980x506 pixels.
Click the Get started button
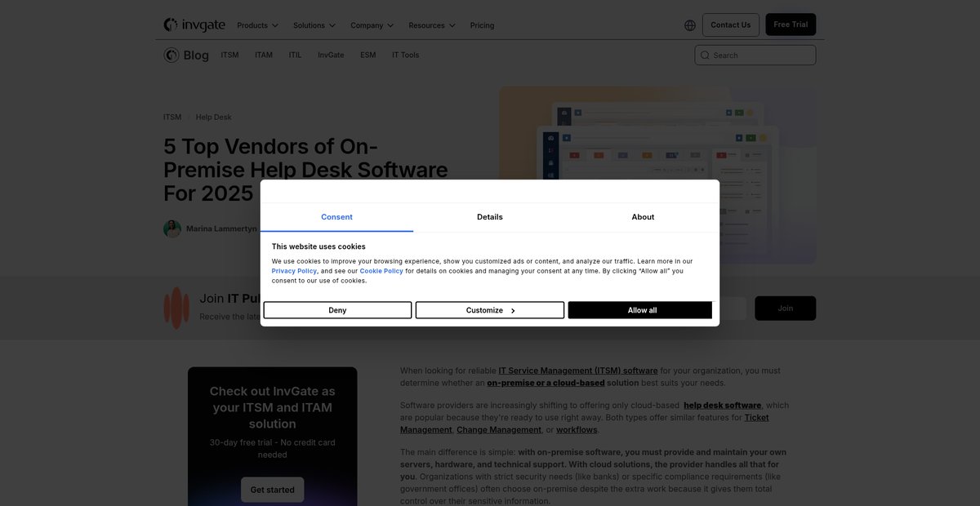pos(272,490)
